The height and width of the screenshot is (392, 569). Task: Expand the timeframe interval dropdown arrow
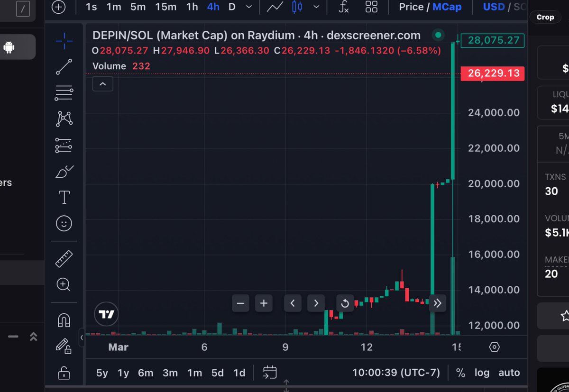click(x=249, y=7)
